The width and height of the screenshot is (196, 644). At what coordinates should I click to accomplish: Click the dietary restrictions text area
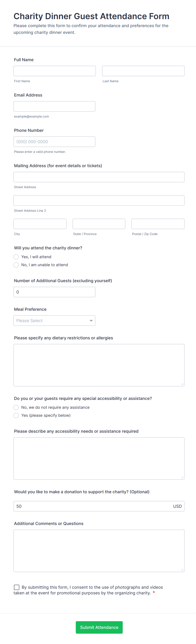99,365
